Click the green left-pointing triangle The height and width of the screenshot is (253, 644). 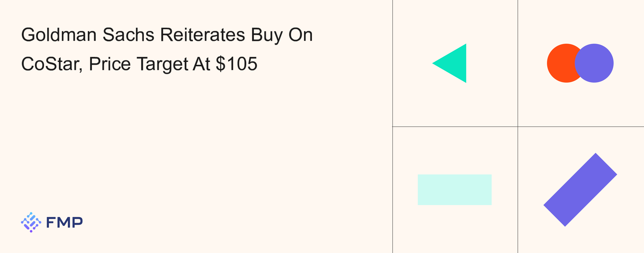coord(454,63)
